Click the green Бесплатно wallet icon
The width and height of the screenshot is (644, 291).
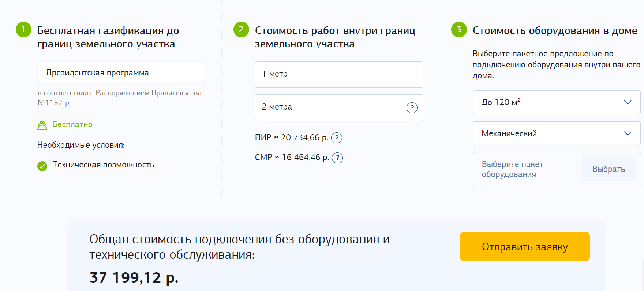[x=42, y=125]
